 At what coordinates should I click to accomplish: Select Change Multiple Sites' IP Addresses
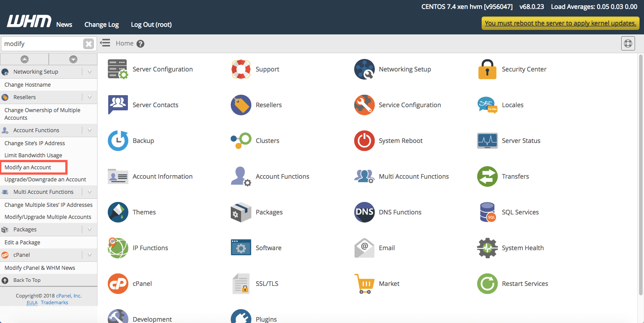(x=48, y=205)
